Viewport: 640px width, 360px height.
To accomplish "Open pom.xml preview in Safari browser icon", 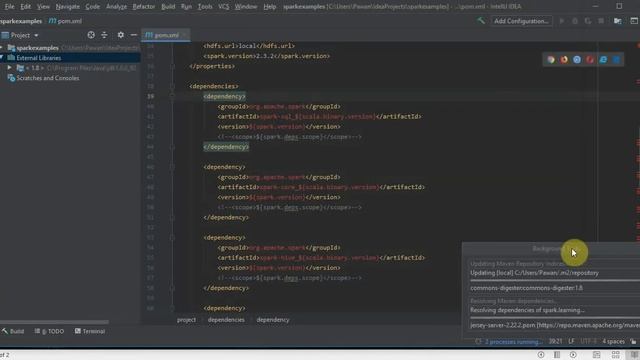I will (577, 60).
